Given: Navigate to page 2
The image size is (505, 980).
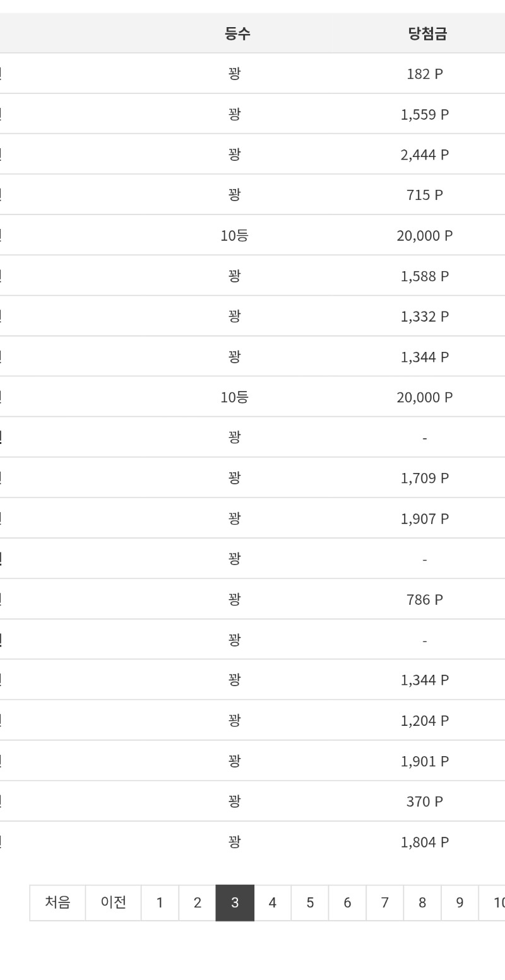Looking at the screenshot, I should point(197,902).
